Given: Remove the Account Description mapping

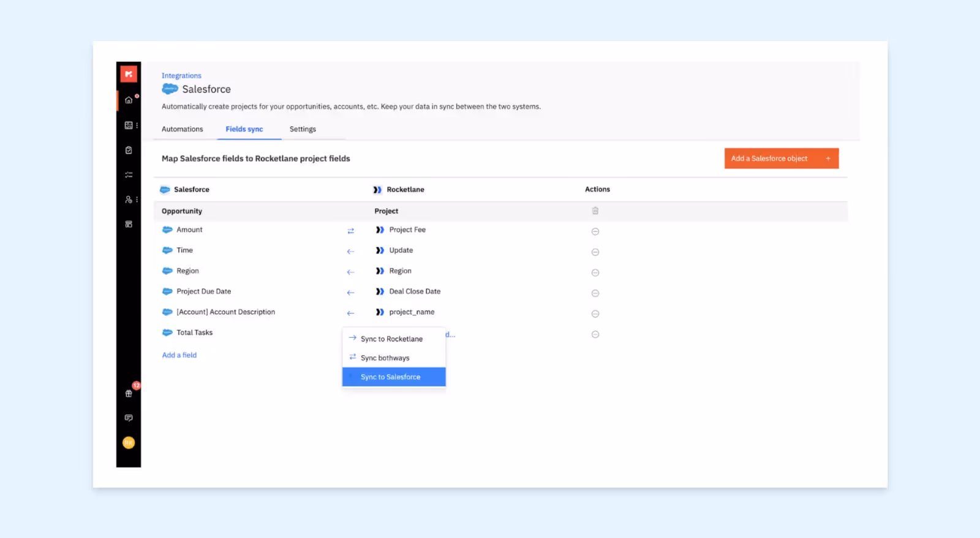Looking at the screenshot, I should pyautogui.click(x=595, y=314).
